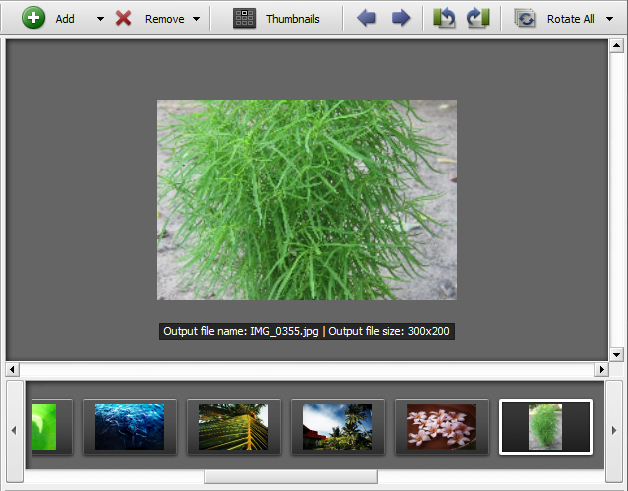628x491 pixels.
Task: Select the blue water thumbnail
Action: [129, 427]
